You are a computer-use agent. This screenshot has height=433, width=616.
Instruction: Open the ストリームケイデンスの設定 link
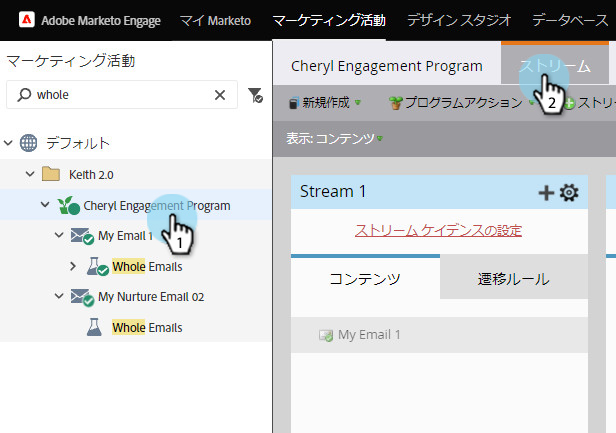pos(438,230)
